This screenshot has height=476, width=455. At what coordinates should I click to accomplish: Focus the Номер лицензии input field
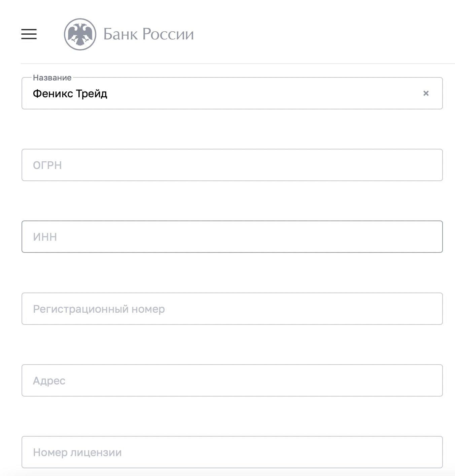click(232, 452)
